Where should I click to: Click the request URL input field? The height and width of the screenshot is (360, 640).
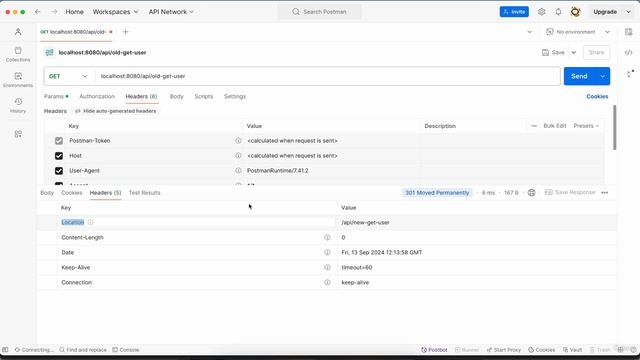pyautogui.click(x=328, y=76)
